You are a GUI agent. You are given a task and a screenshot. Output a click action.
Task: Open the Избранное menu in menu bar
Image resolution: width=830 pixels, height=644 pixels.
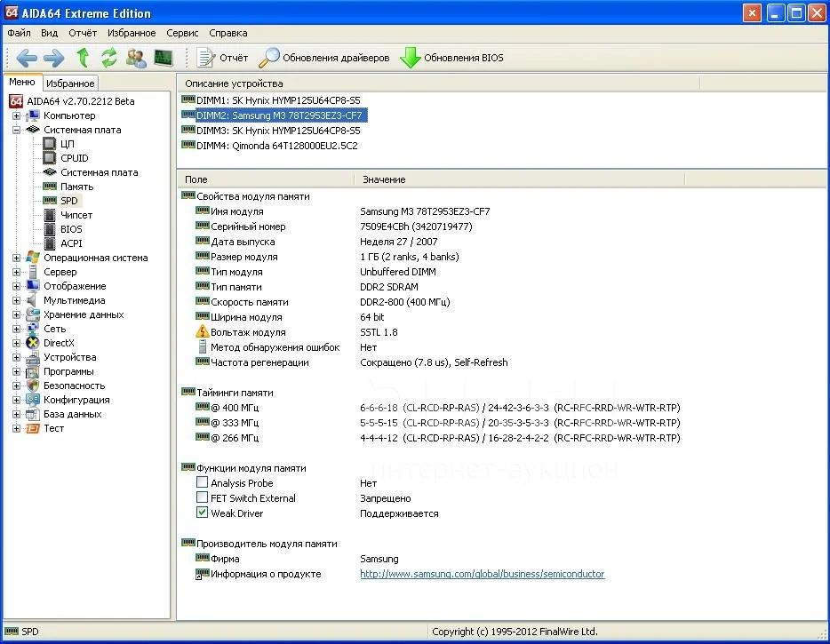(132, 33)
